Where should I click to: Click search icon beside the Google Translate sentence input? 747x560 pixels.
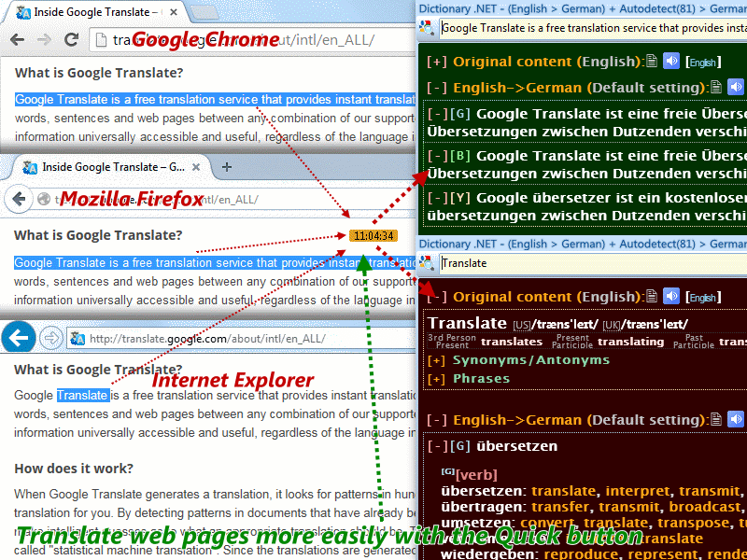pyautogui.click(x=427, y=28)
